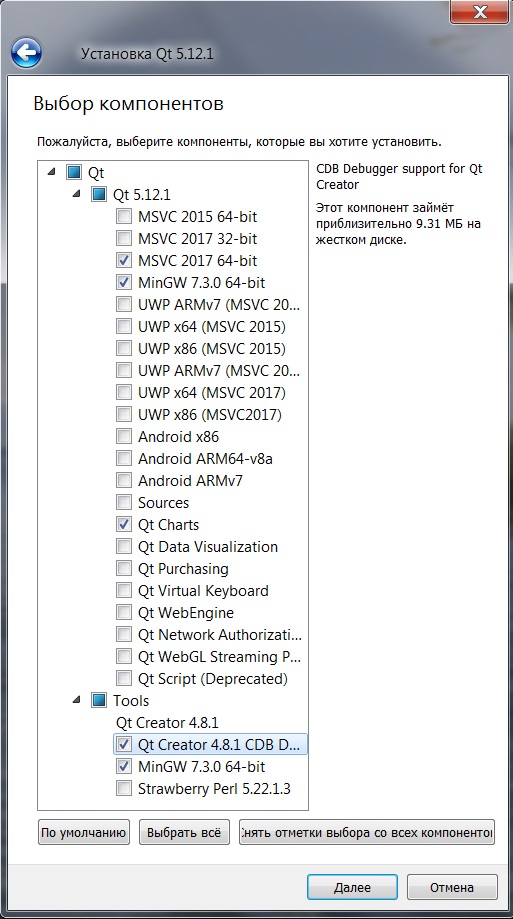This screenshot has width=513, height=919.
Task: Click the 'Выбрать всё' button
Action: [x=184, y=832]
